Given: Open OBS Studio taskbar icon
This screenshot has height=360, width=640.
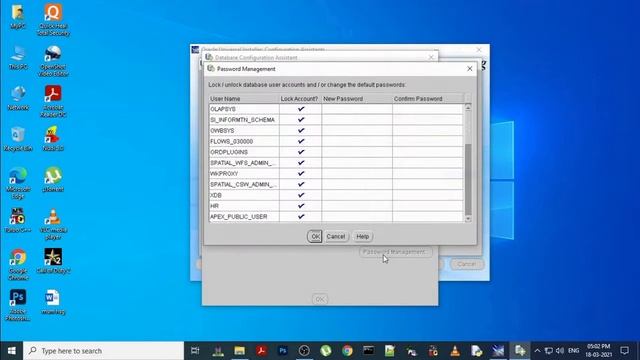Looking at the screenshot, I should (304, 351).
